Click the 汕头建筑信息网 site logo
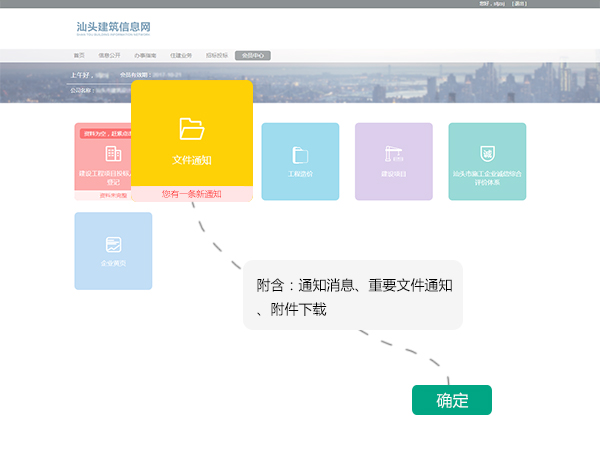Image resolution: width=600 pixels, height=450 pixels. click(x=113, y=28)
